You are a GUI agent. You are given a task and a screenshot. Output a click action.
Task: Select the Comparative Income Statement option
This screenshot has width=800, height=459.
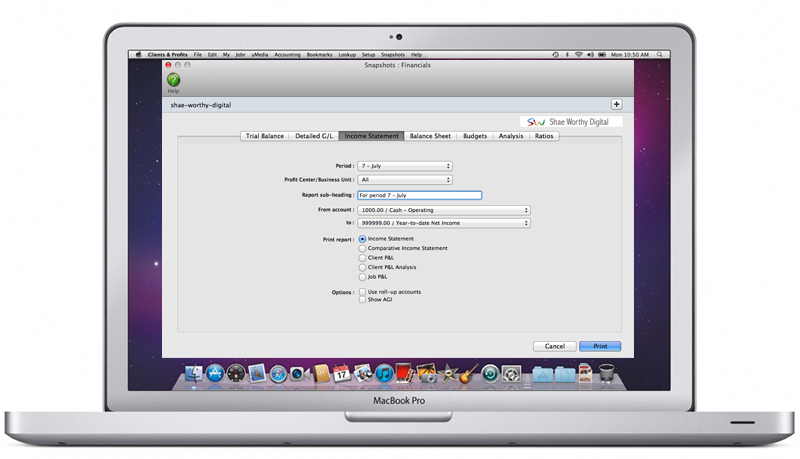click(362, 248)
